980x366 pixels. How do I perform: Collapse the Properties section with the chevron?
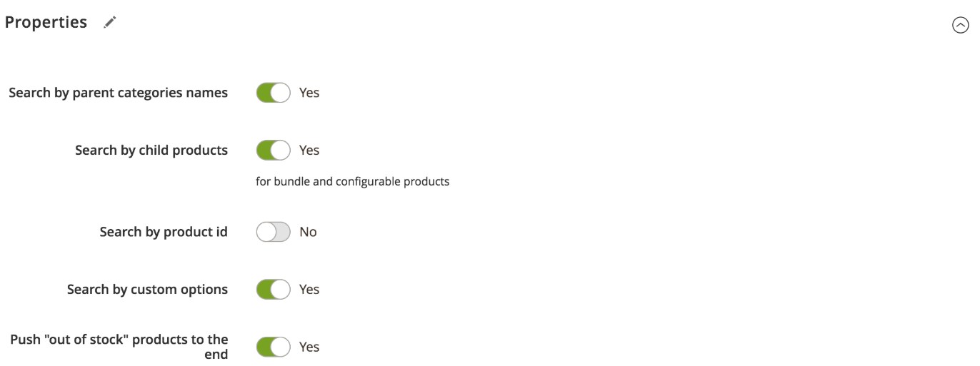tap(961, 26)
